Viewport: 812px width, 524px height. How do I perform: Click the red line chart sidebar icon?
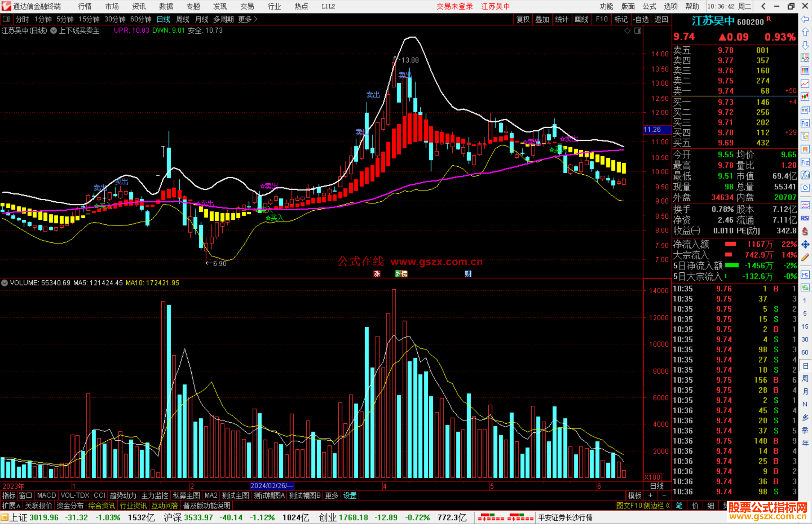(x=805, y=83)
